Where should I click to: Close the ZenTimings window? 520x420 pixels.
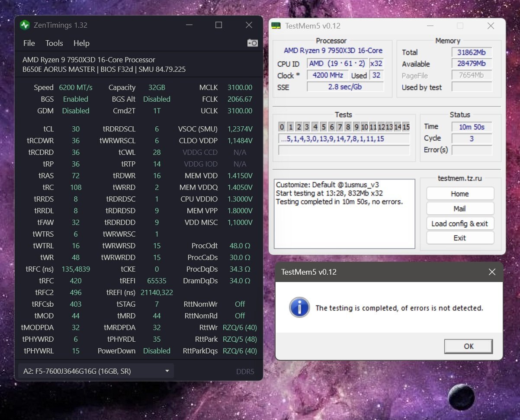pyautogui.click(x=249, y=25)
